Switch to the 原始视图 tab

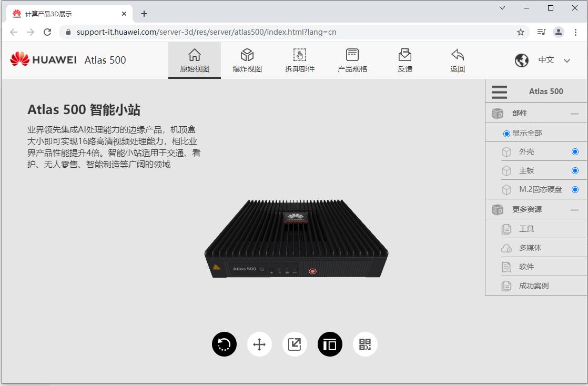point(194,60)
